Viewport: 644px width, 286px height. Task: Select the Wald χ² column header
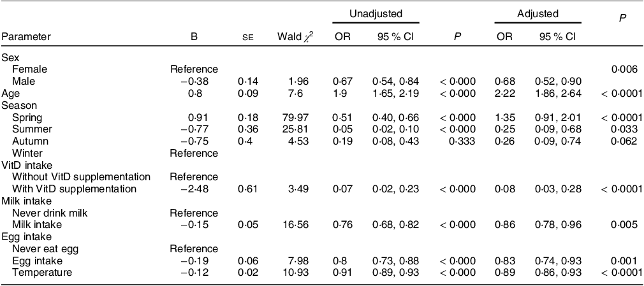pyautogui.click(x=296, y=37)
